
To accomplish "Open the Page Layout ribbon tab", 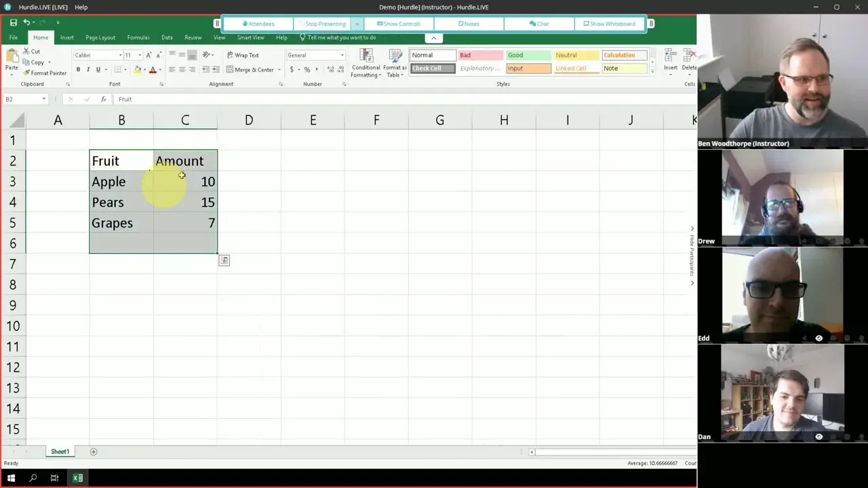I will (100, 37).
